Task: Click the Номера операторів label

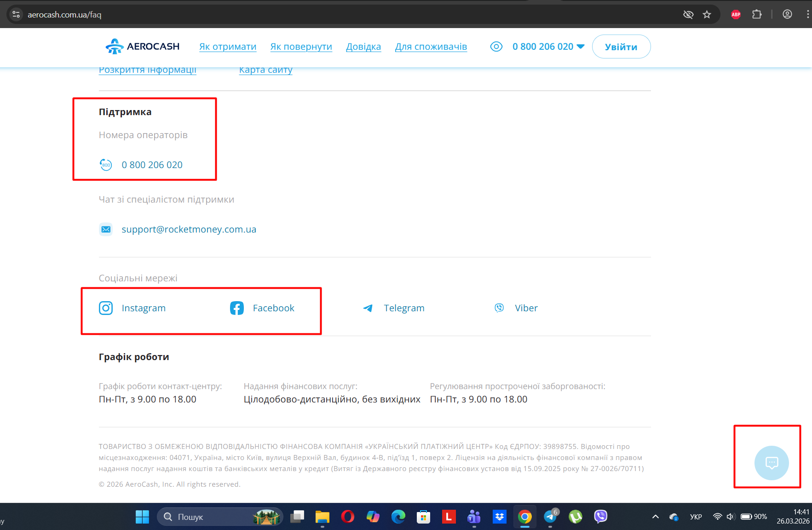Action: [x=143, y=135]
